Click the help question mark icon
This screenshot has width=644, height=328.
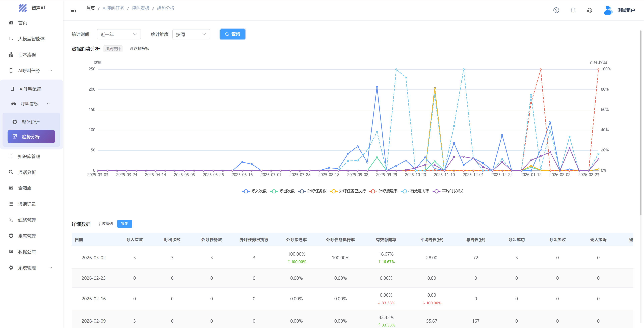coord(556,10)
